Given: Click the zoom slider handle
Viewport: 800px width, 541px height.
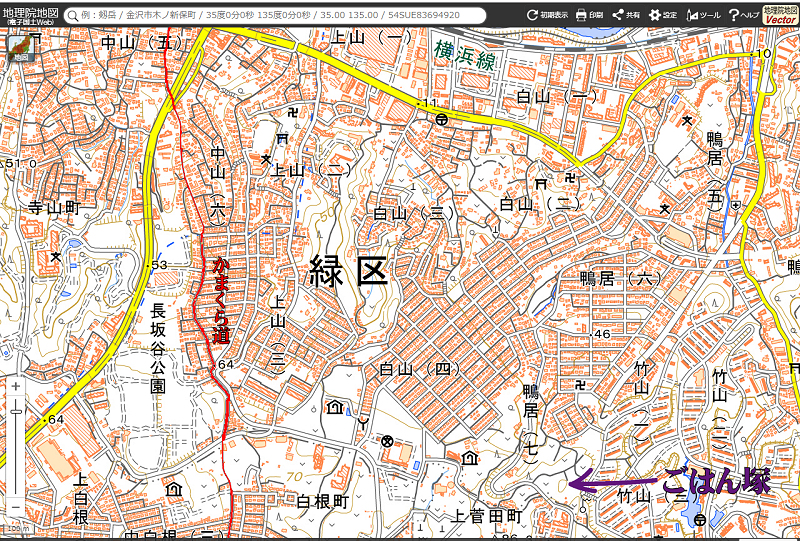Looking at the screenshot, I should pos(16,410).
